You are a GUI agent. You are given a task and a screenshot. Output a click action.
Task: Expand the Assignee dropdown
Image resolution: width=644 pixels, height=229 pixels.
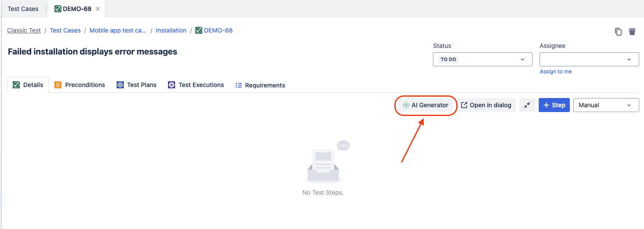pyautogui.click(x=589, y=59)
